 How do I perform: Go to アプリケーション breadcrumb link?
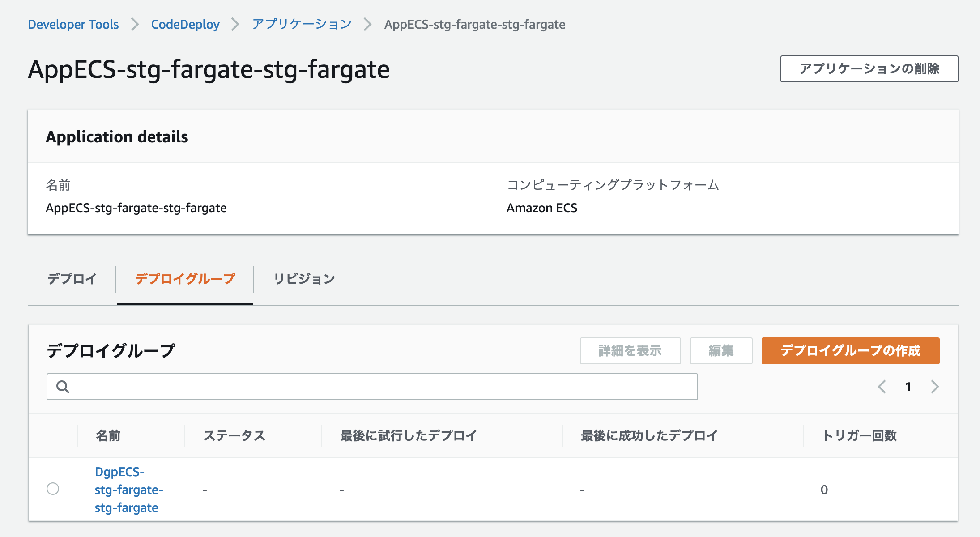302,24
